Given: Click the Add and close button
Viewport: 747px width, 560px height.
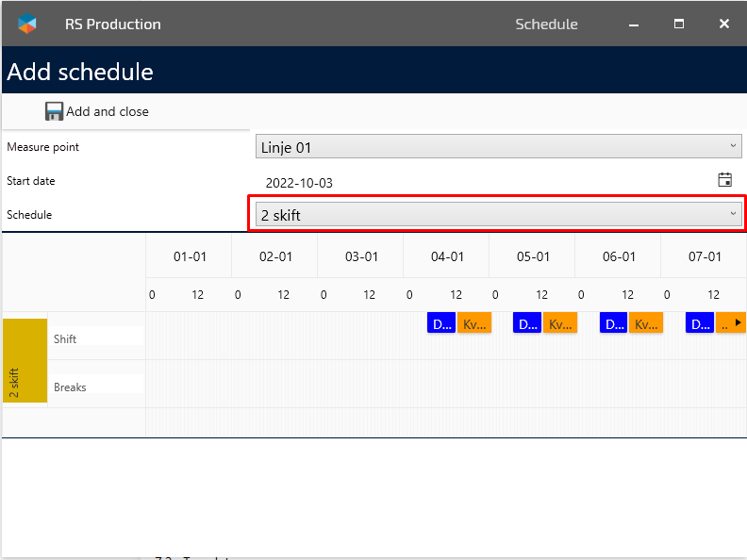Looking at the screenshot, I should (x=97, y=111).
